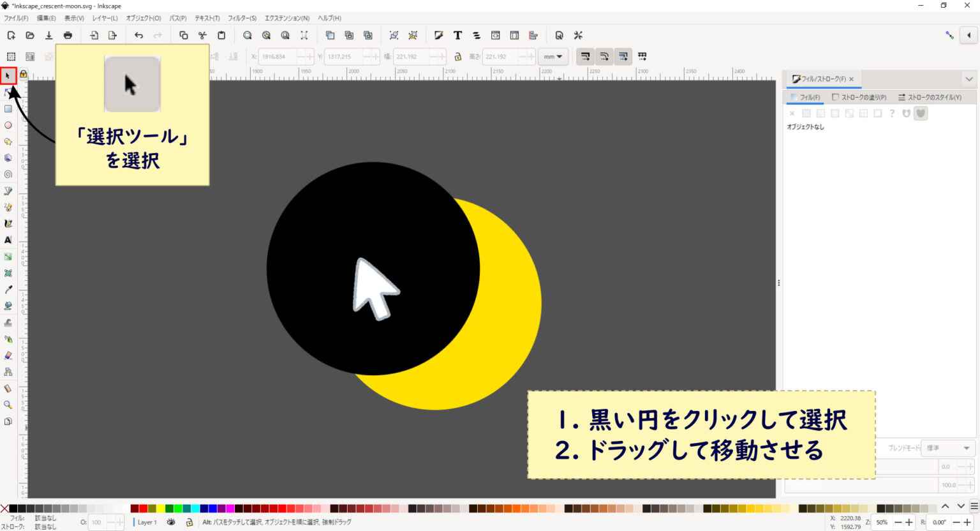The width and height of the screenshot is (980, 531).
Task: Collapse the Fill/Stroke panel via chevron
Action: pos(969,78)
